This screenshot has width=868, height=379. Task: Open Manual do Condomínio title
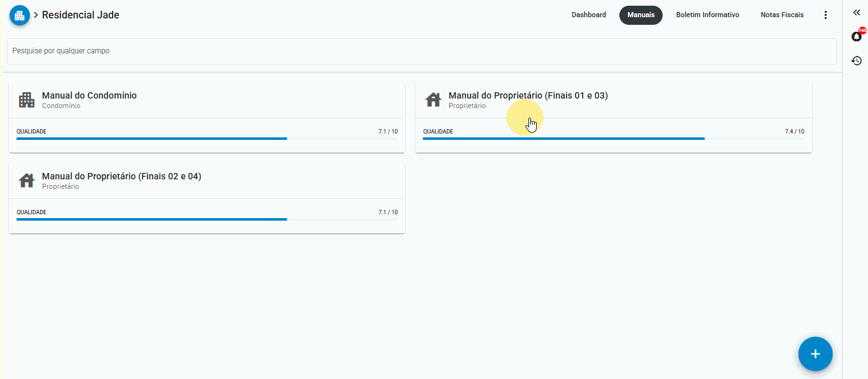(x=89, y=95)
